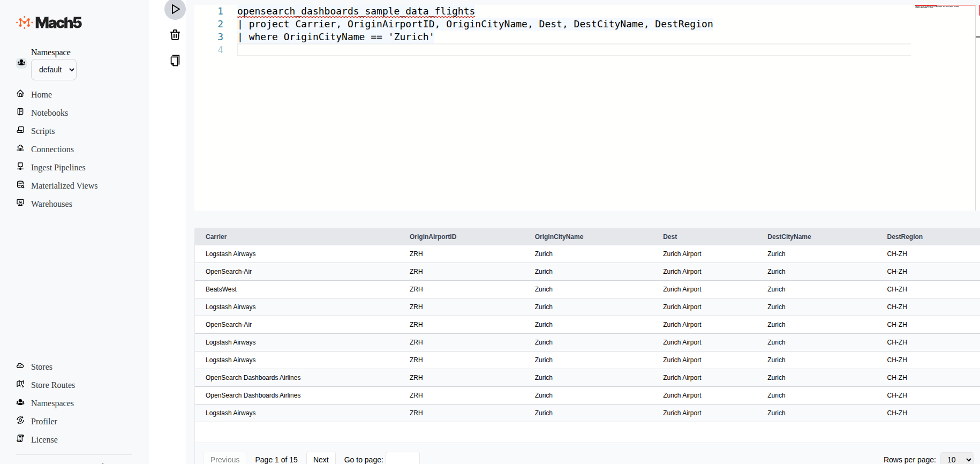Click the OriginCityName column header
This screenshot has height=464, width=980.
(559, 237)
